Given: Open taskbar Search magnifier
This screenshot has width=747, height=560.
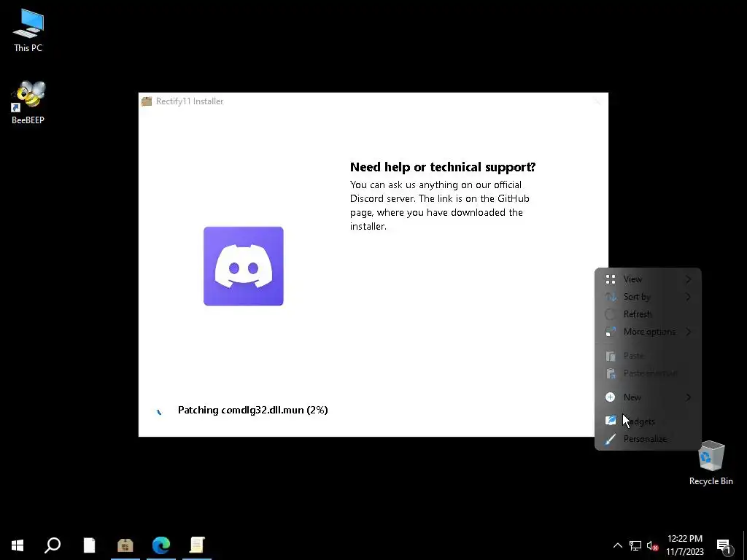Looking at the screenshot, I should click(x=53, y=545).
